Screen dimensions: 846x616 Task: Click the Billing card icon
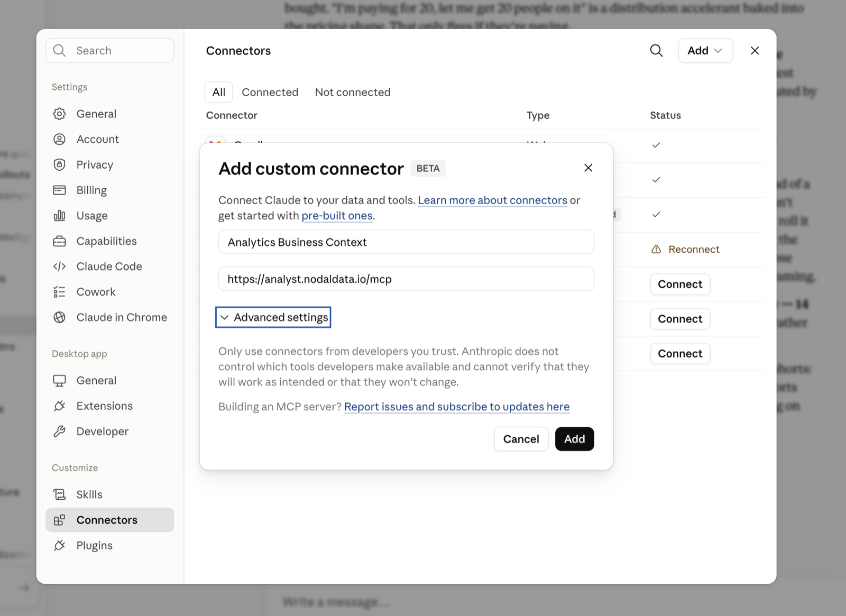(x=60, y=190)
